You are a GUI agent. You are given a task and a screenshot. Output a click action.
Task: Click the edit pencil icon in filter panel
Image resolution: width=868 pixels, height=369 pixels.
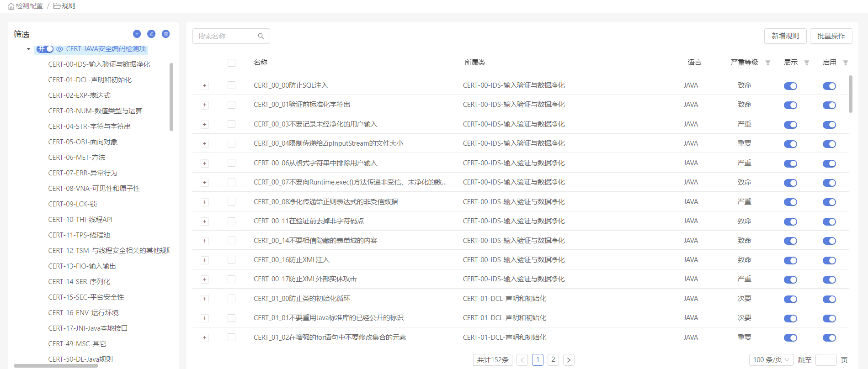click(x=151, y=34)
